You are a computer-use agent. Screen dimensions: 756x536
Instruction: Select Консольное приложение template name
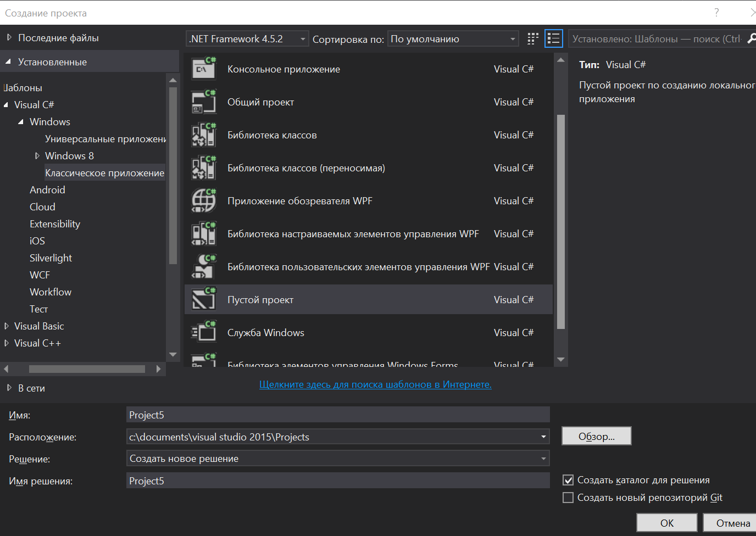(x=283, y=69)
